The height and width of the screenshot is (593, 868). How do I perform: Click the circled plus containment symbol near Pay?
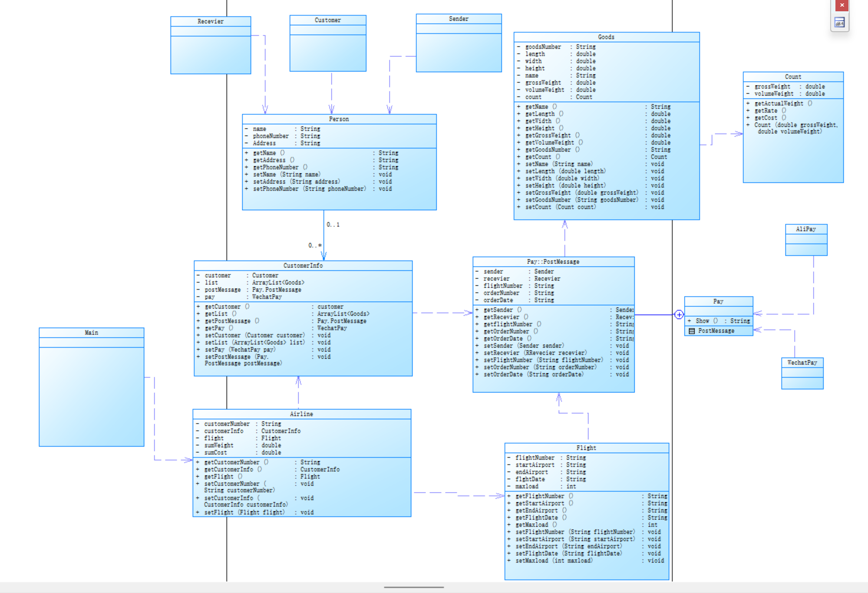click(x=679, y=315)
